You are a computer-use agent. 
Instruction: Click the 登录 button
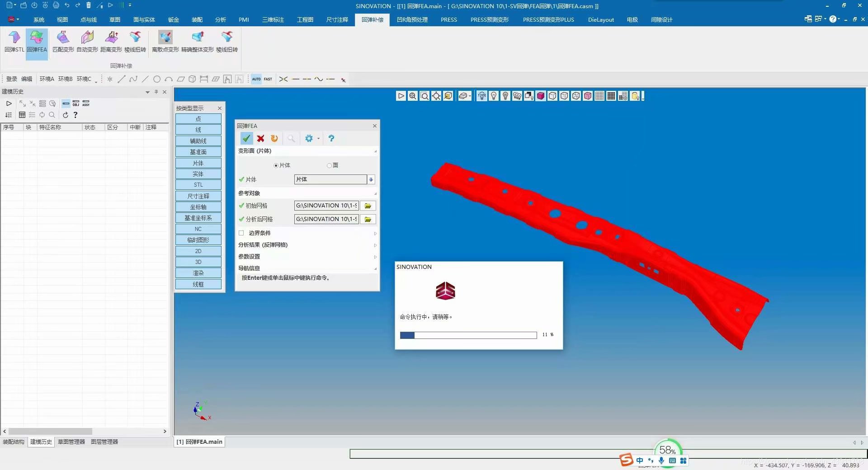[x=12, y=79]
